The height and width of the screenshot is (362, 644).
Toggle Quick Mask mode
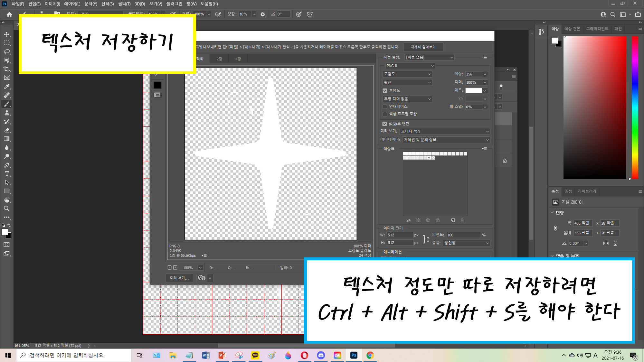[x=7, y=245]
